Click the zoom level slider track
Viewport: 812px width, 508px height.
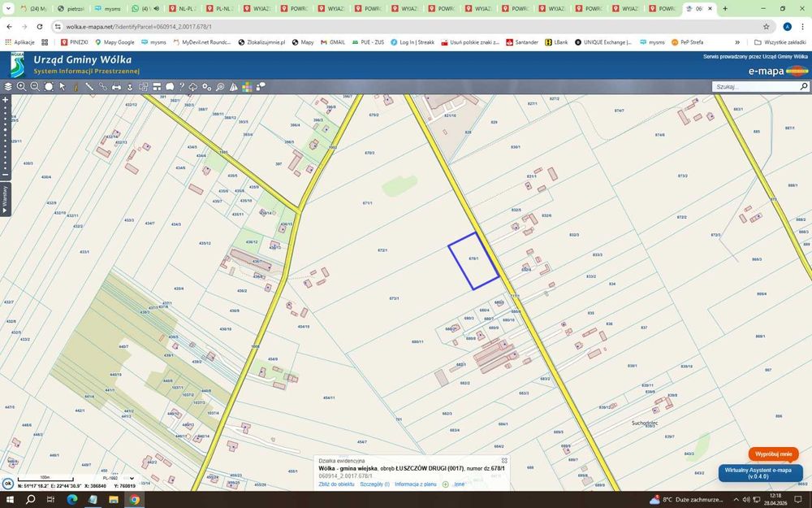coord(5,137)
